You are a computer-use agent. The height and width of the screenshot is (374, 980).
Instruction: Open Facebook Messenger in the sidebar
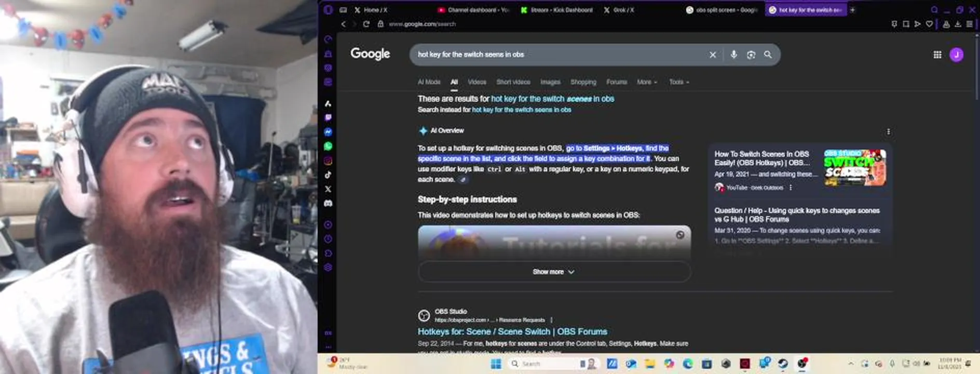pyautogui.click(x=328, y=132)
